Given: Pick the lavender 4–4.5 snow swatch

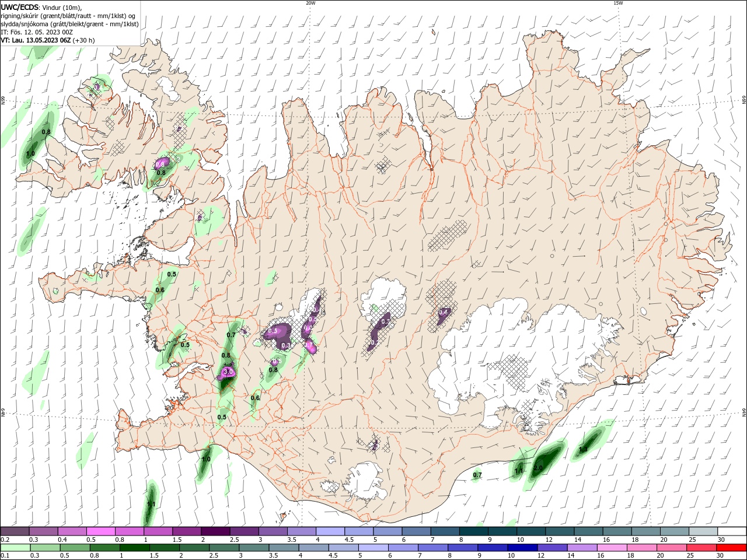Looking at the screenshot, I should (x=330, y=531).
